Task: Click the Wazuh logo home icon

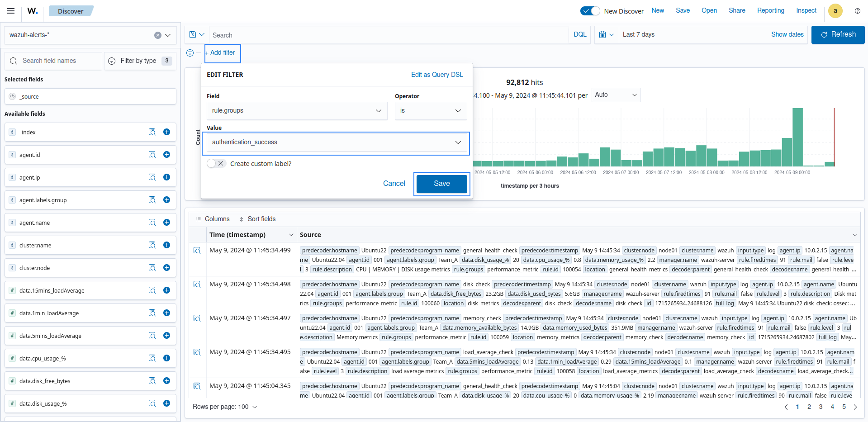Action: (x=33, y=11)
